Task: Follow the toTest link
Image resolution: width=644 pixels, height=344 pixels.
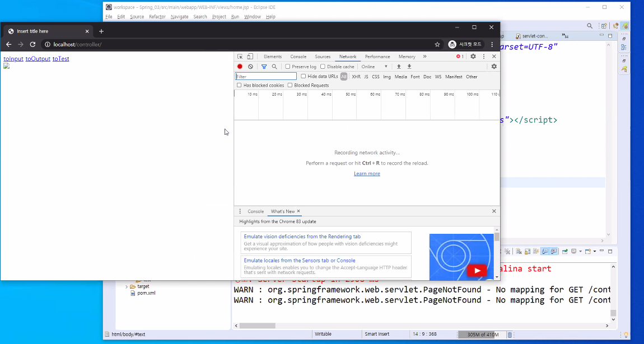Action: (x=61, y=59)
